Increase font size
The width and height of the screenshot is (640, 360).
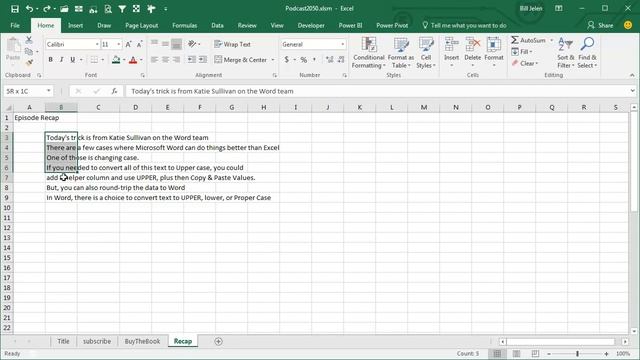click(x=128, y=44)
